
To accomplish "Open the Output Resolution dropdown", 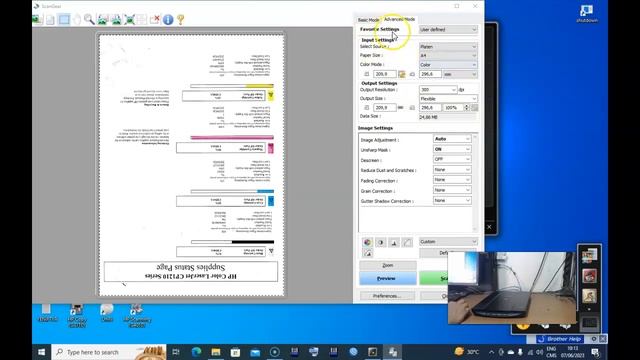I will [438, 89].
